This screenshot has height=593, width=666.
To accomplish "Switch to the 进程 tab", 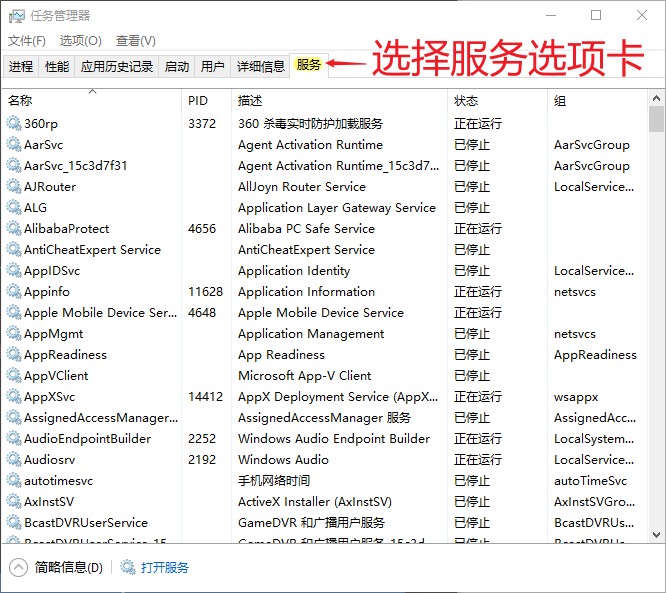I will pos(21,66).
